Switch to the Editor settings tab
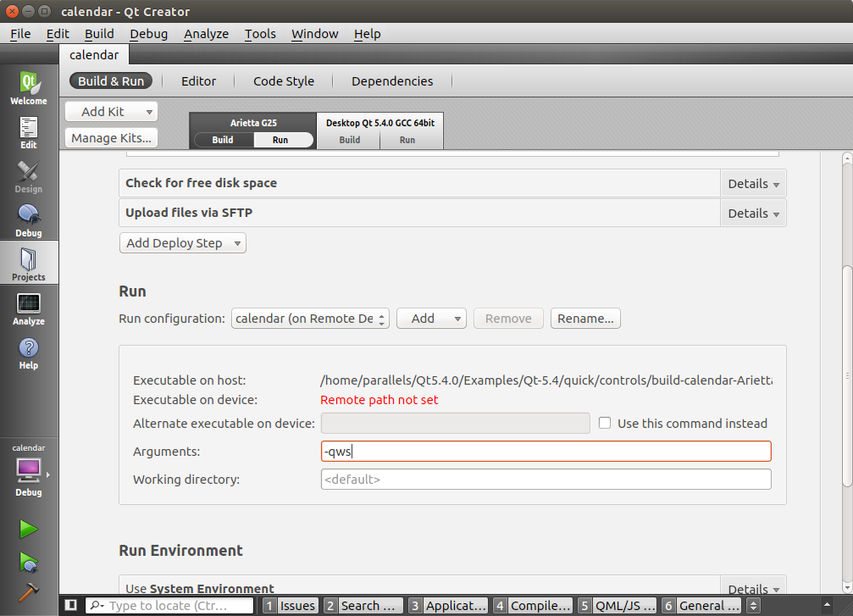 (x=198, y=81)
